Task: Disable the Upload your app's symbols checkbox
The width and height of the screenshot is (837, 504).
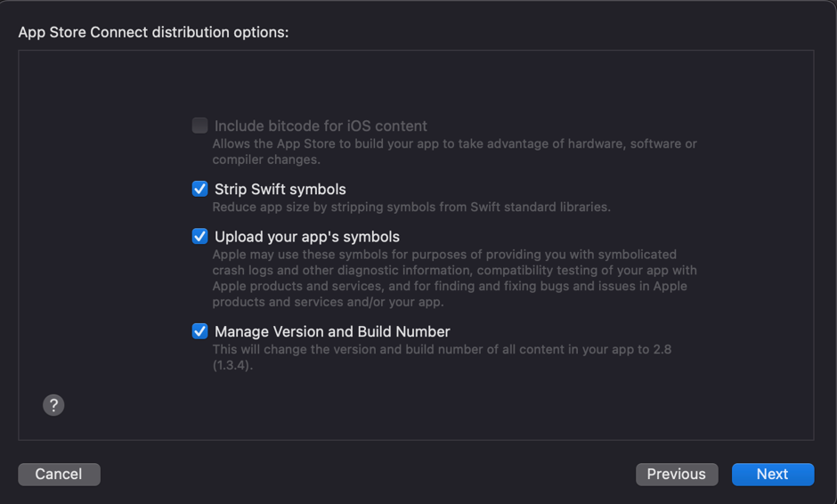Action: (x=200, y=236)
